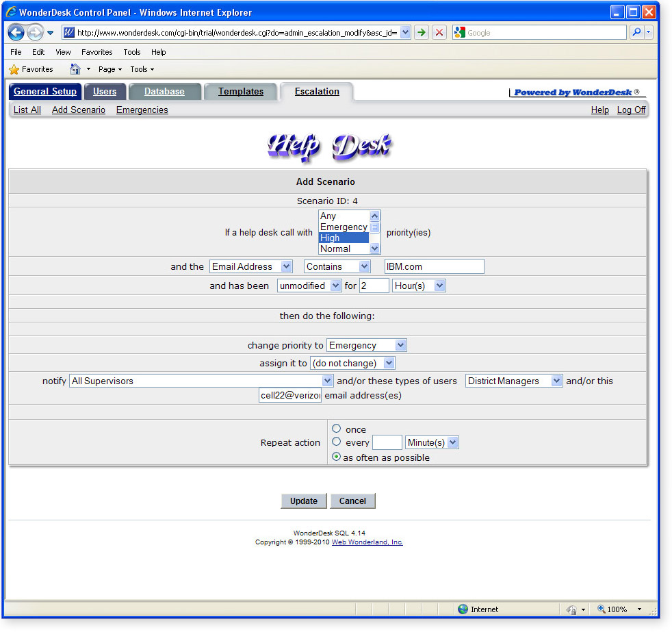
Task: Click the priority list scrollbar down arrow
Action: (x=374, y=249)
